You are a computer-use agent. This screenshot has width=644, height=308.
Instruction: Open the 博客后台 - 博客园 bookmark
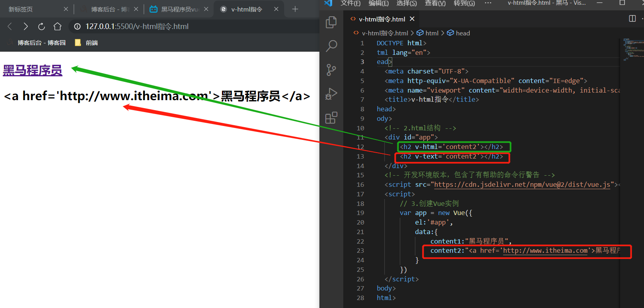[37, 43]
